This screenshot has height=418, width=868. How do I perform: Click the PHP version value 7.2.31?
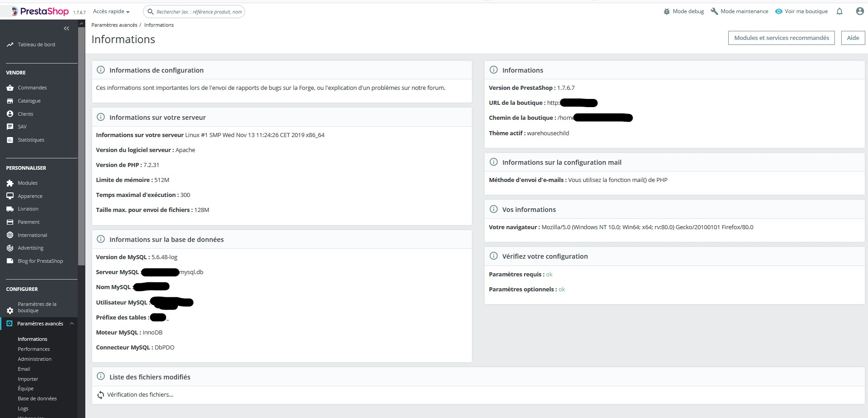(151, 165)
